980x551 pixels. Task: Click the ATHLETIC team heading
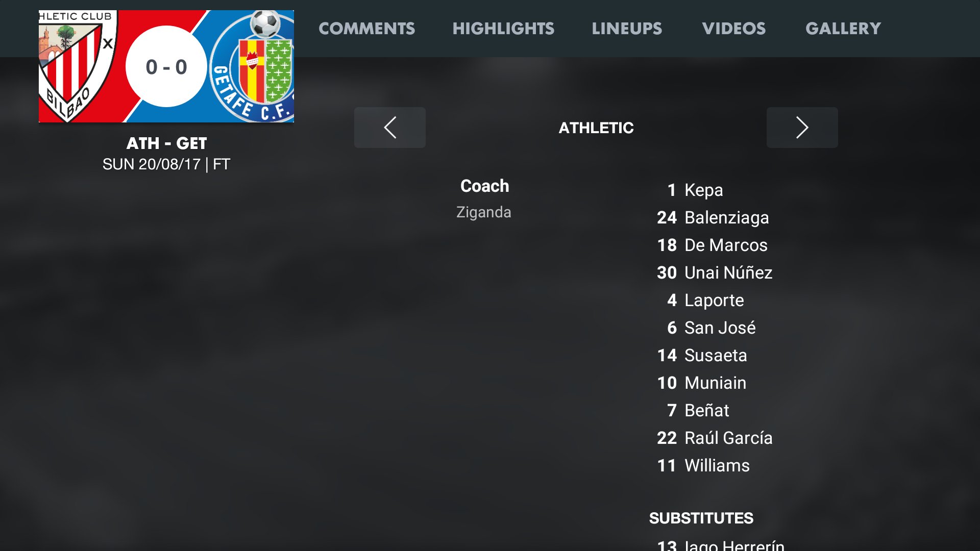click(x=596, y=128)
